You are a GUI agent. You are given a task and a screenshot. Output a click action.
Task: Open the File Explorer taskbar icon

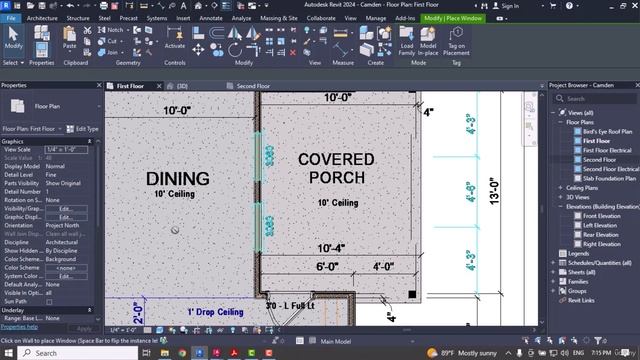pyautogui.click(x=165, y=353)
